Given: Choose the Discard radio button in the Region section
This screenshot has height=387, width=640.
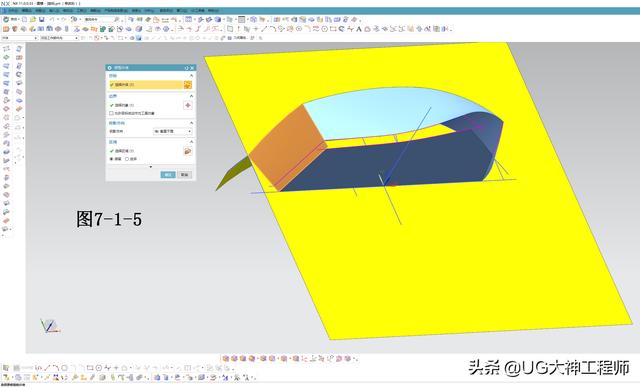Looking at the screenshot, I should (x=127, y=159).
